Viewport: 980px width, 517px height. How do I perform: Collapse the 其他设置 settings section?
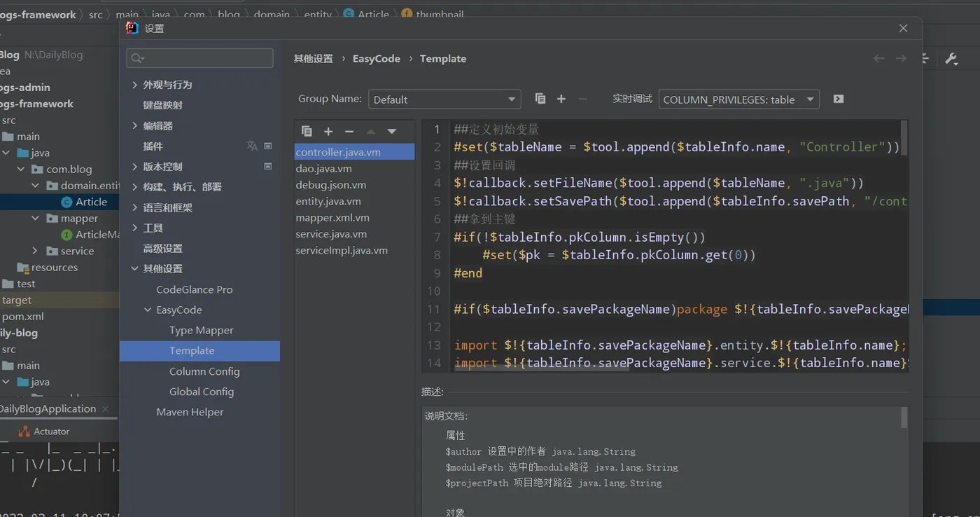[134, 268]
